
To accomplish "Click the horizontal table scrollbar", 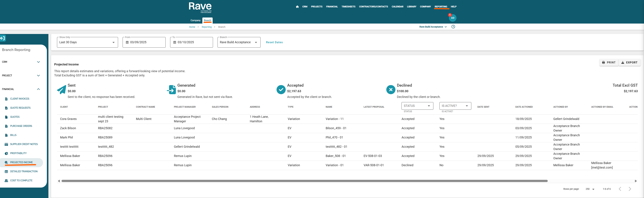I will (304, 181).
